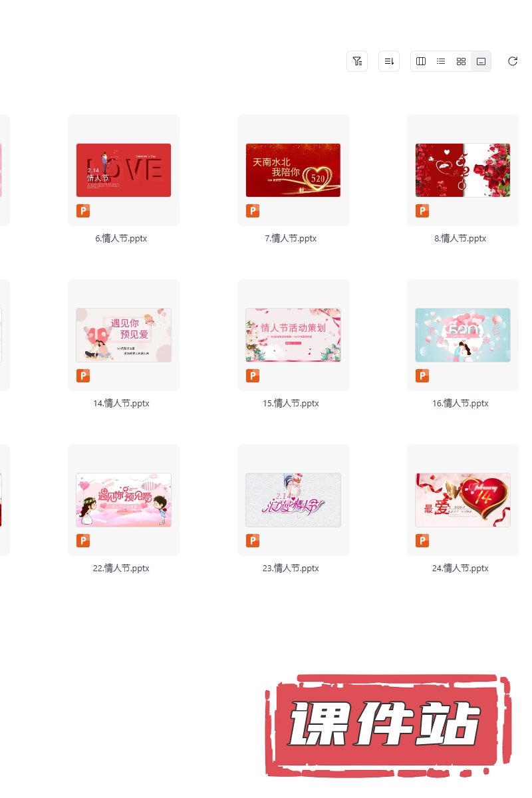Click the PowerPoint icon on file 23

point(253,541)
